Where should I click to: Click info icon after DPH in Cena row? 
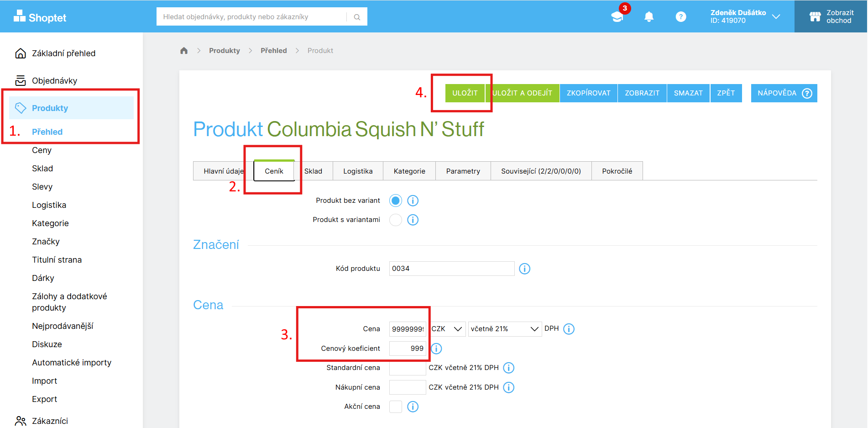(x=569, y=329)
